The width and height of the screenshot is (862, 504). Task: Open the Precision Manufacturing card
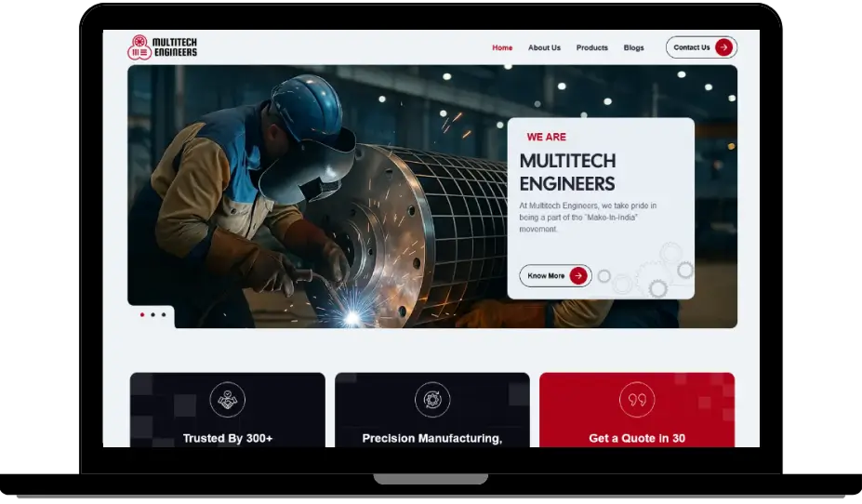[432, 410]
